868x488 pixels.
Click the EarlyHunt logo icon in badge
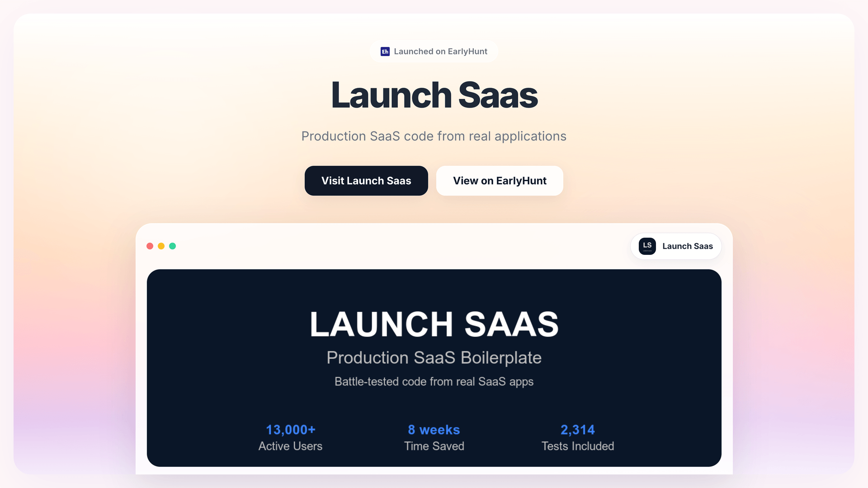click(x=385, y=52)
